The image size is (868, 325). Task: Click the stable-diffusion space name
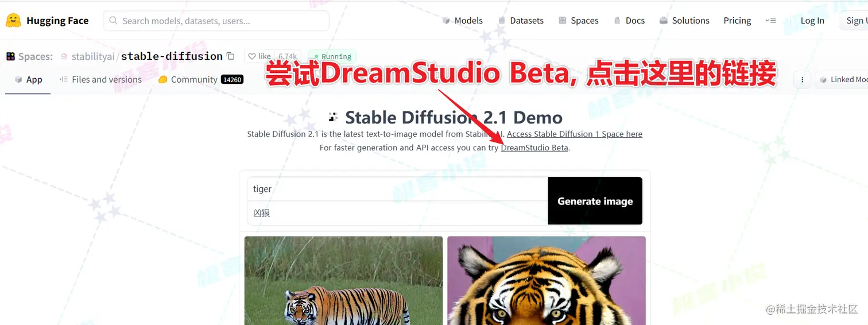(172, 56)
